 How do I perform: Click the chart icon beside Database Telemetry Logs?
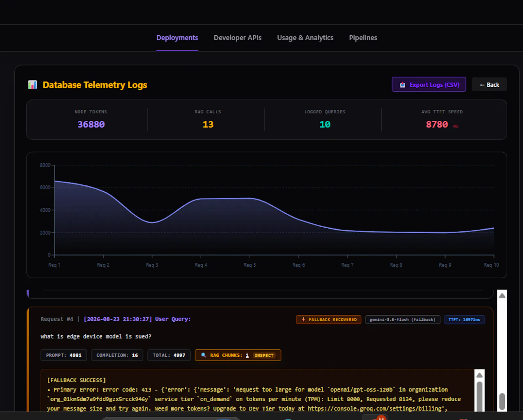pos(32,85)
